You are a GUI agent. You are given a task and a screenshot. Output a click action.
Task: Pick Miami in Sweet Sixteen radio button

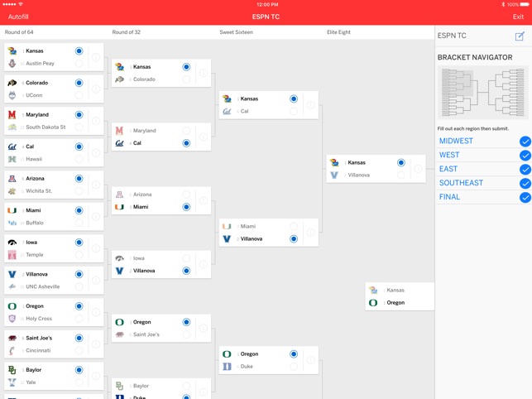pos(294,227)
